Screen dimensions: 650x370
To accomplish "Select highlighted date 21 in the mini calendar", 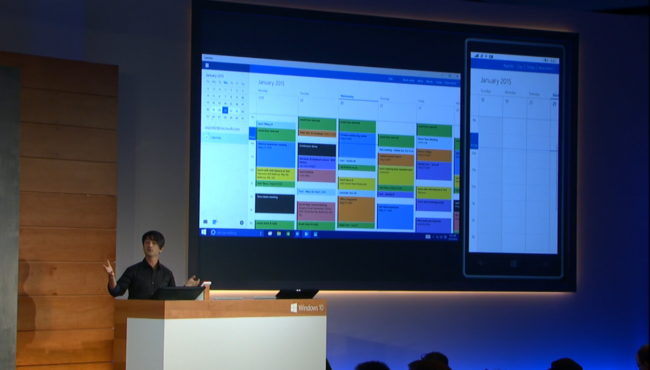I will click(x=225, y=110).
